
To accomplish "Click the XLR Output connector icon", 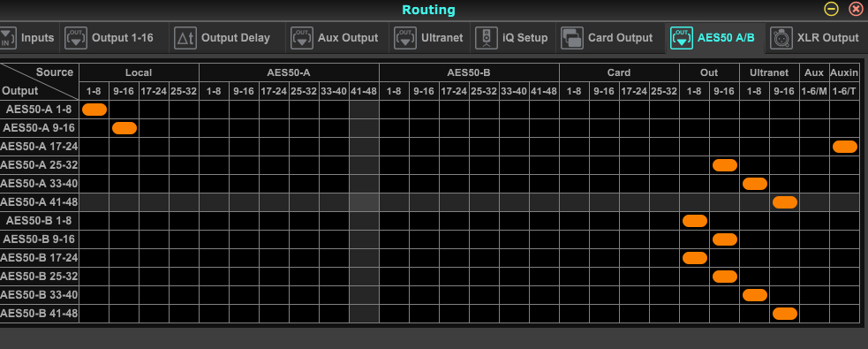I will click(781, 38).
